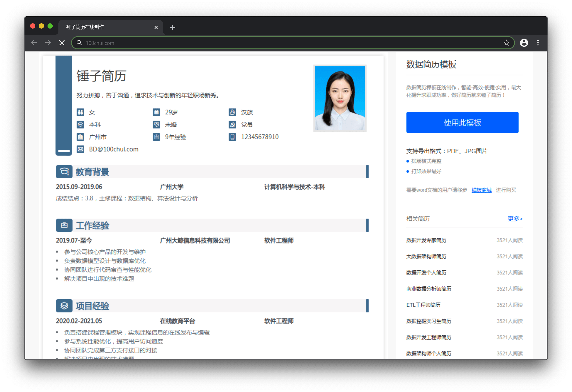
Task: Click the 锤子简历 resume name heading
Action: (x=101, y=76)
